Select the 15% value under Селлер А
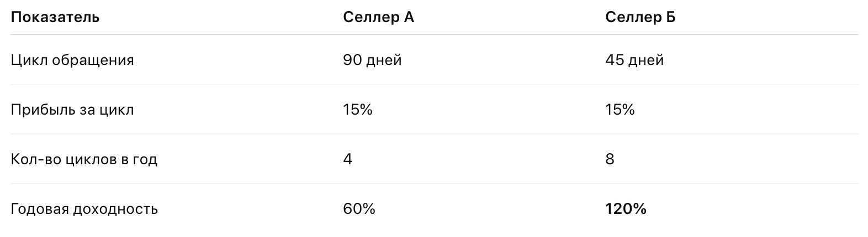The height and width of the screenshot is (237, 868). (x=358, y=110)
